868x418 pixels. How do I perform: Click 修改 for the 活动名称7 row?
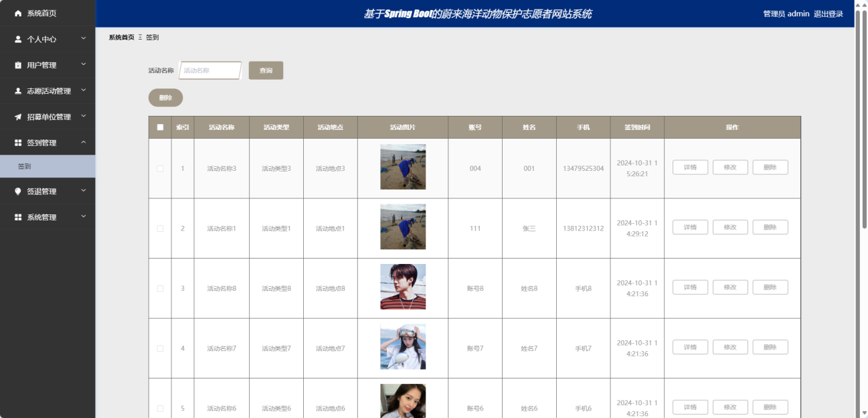(730, 347)
